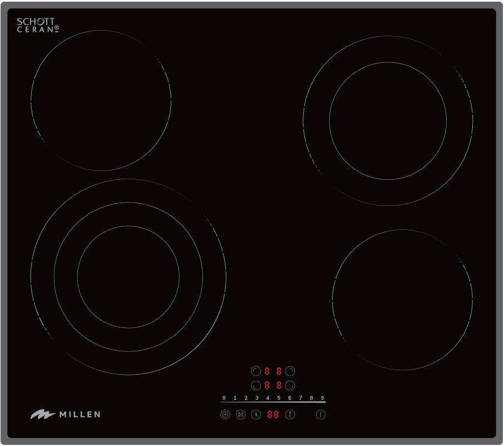Select the top-left cooking zone icon
This screenshot has height=446, width=504.
click(x=256, y=371)
